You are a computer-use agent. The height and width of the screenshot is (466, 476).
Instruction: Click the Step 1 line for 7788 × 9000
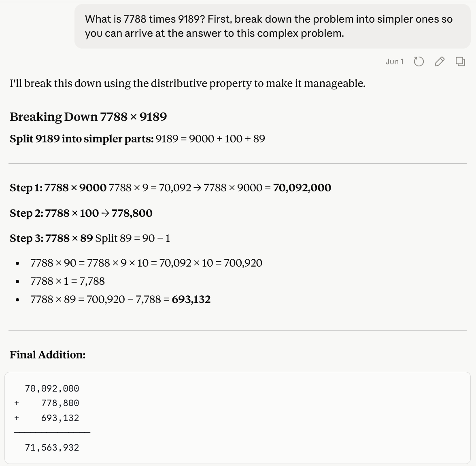(170, 188)
